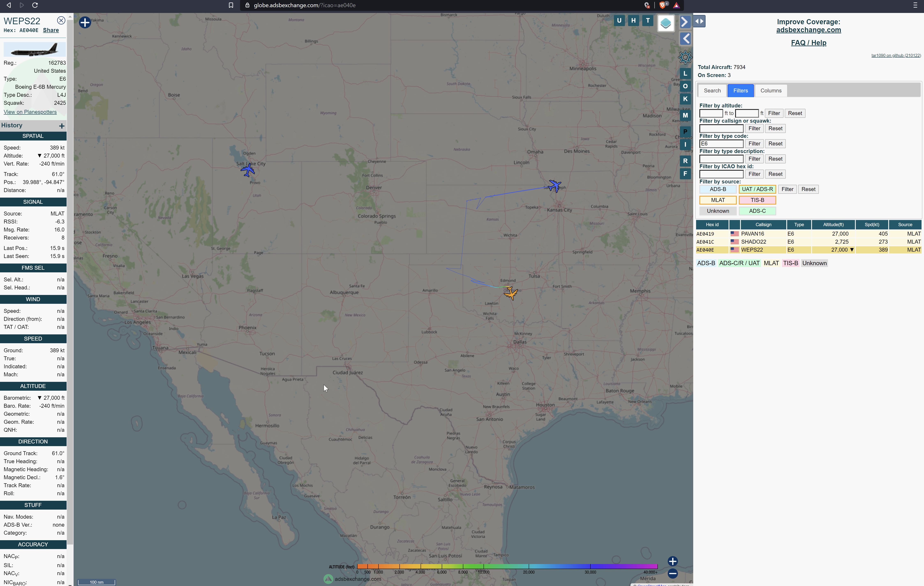Screen dimensions: 924x586
Task: Open tar1090 on github link
Action: 896,56
